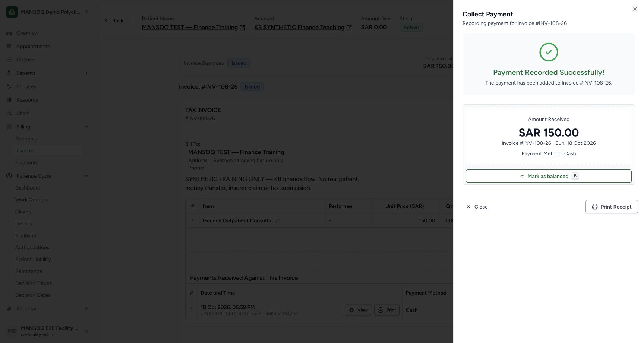Open Claims in Revenue Cycle

23,212
